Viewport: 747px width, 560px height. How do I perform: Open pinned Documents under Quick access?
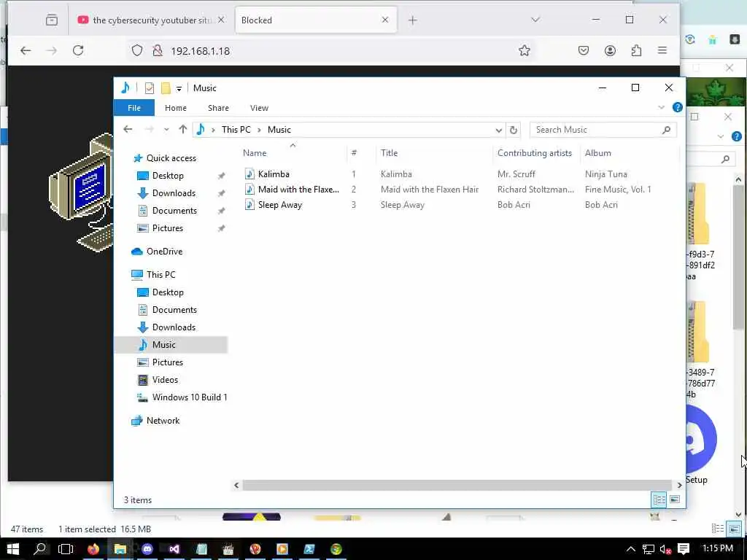click(174, 211)
